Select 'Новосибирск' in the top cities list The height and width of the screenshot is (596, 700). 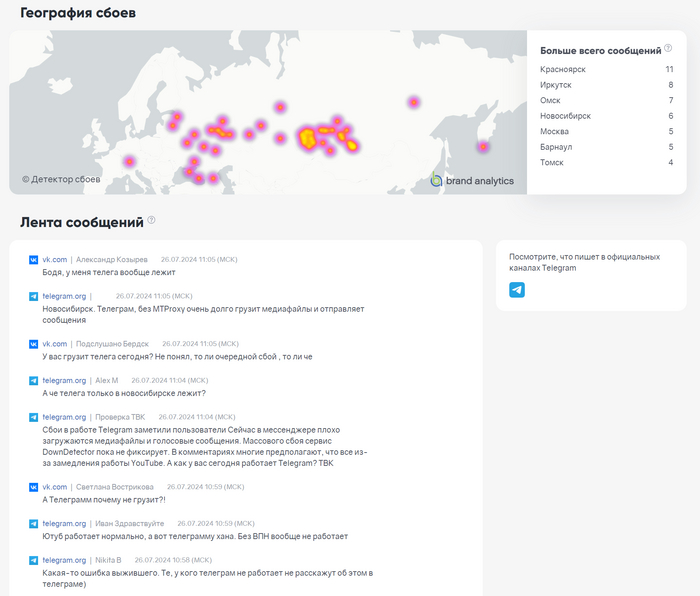565,116
